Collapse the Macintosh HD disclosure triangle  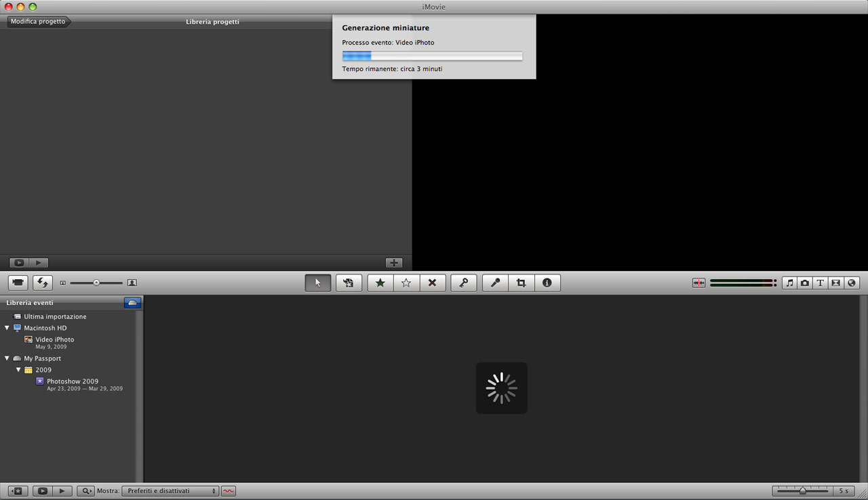click(x=7, y=328)
